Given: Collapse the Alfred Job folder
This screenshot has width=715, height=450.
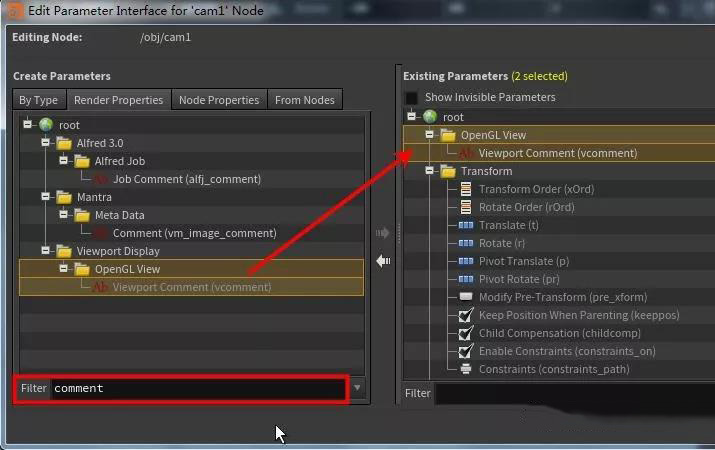Looking at the screenshot, I should [63, 160].
